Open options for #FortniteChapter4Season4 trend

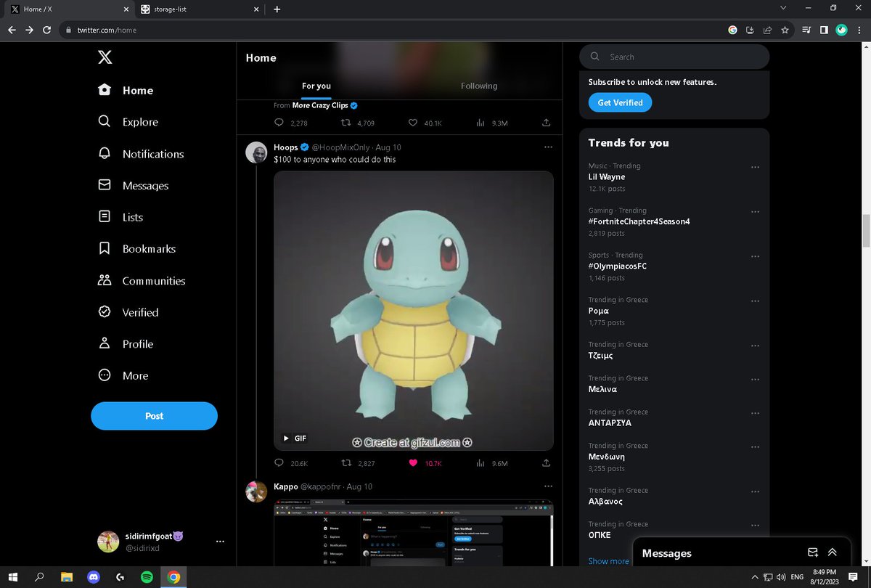(x=756, y=212)
